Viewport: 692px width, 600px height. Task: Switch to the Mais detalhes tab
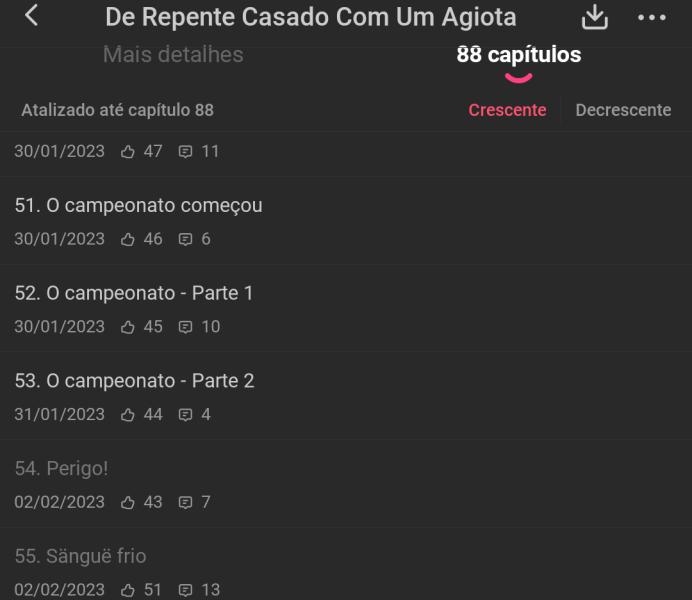(x=173, y=55)
